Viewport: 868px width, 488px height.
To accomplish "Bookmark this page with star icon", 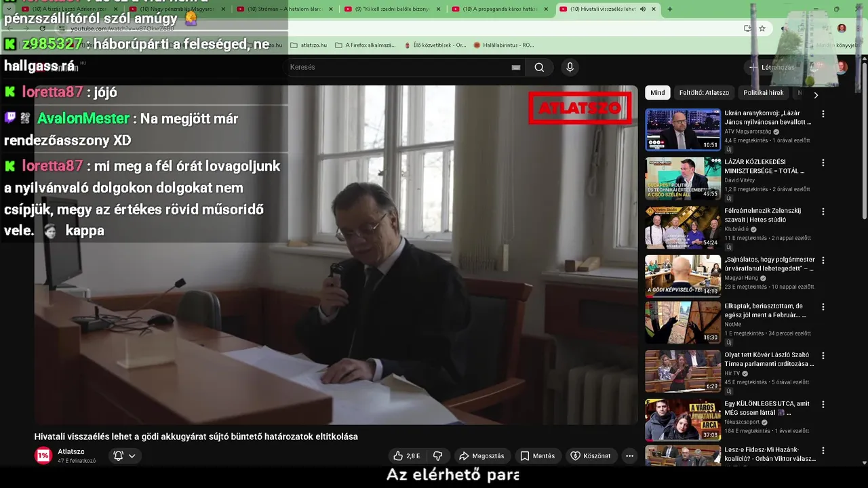I will tap(762, 28).
